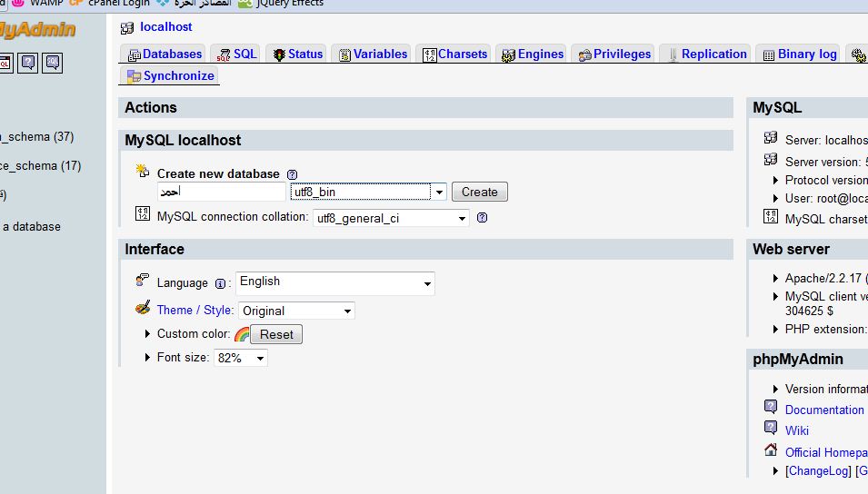The width and height of the screenshot is (868, 494).
Task: Open the MySQL connection collation dropdown
Action: pos(391,218)
